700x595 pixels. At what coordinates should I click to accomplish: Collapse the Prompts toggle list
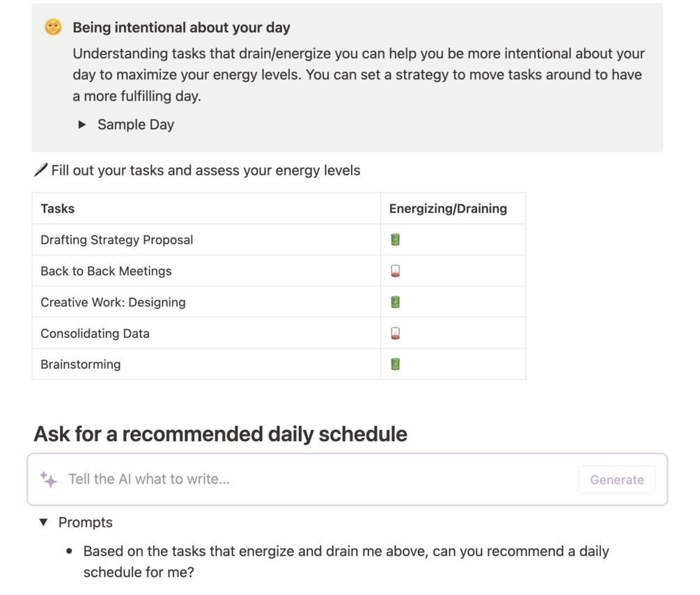(x=44, y=523)
